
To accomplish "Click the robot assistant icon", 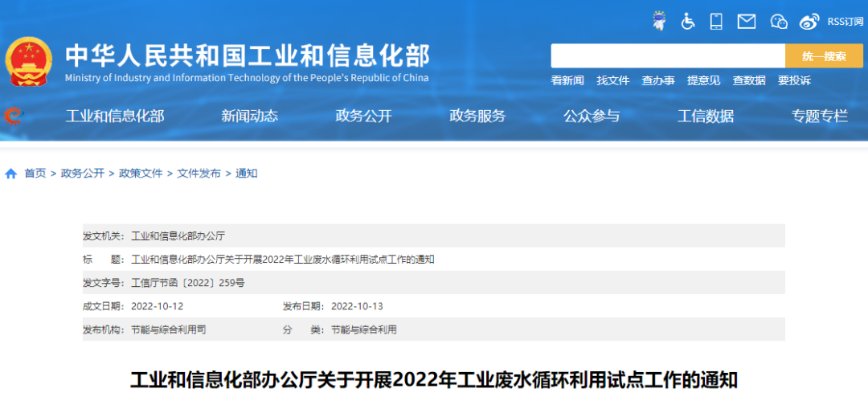I will coord(659,21).
